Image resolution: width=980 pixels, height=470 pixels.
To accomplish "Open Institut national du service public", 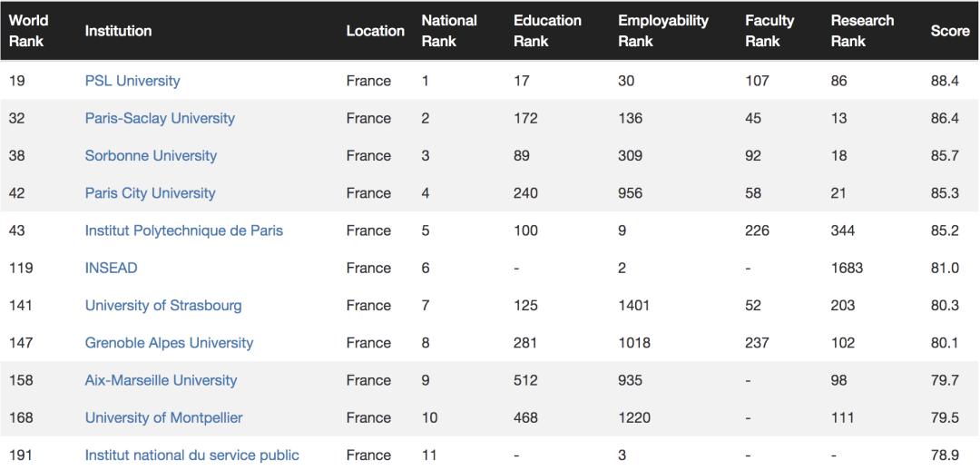I will coord(191,455).
